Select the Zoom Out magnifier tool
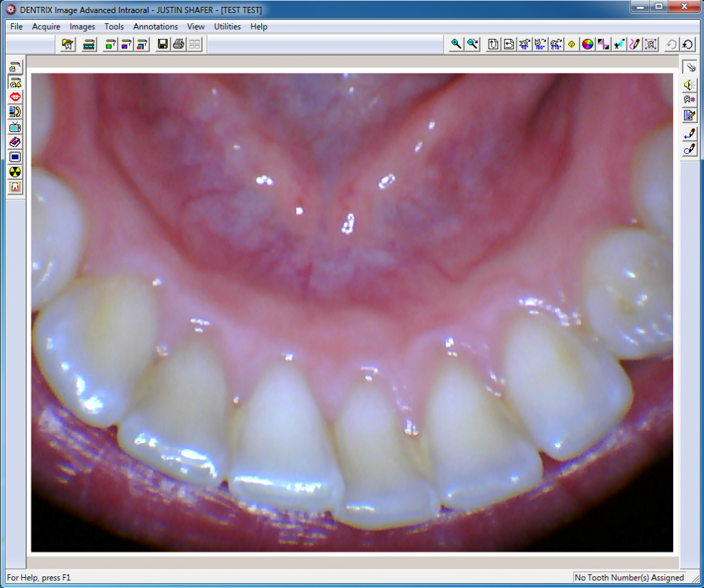This screenshot has height=588, width=704. point(472,44)
